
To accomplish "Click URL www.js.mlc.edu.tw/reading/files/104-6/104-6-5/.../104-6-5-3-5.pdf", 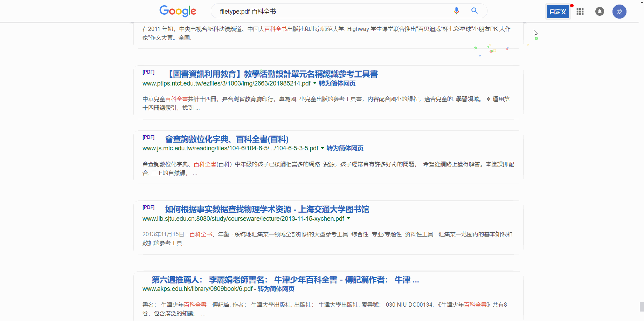I will 230,148.
